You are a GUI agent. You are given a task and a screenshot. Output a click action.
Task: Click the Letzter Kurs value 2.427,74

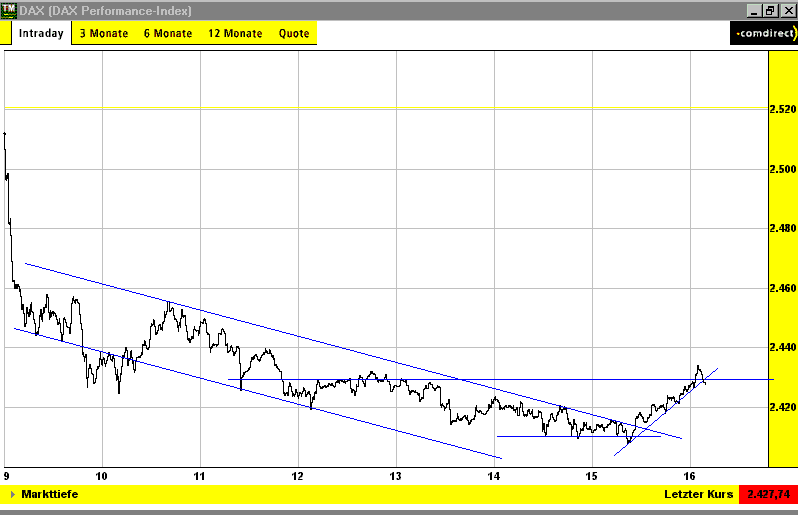(768, 494)
